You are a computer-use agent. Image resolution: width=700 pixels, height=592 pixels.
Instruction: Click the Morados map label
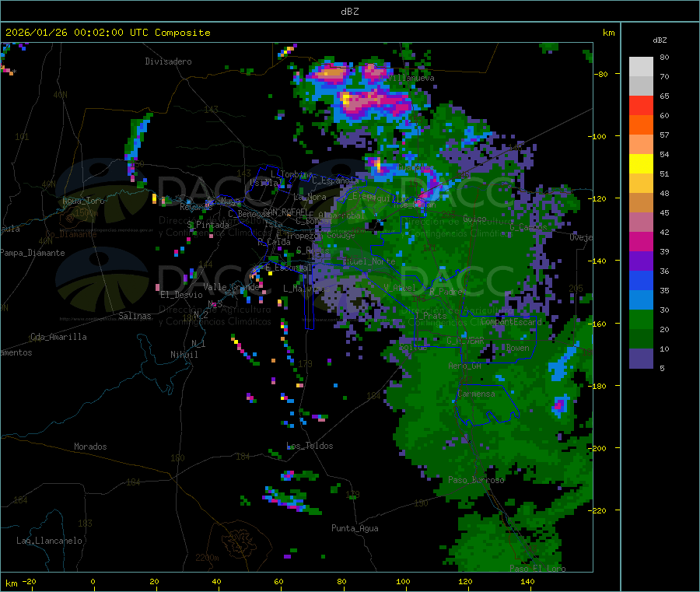coord(90,447)
